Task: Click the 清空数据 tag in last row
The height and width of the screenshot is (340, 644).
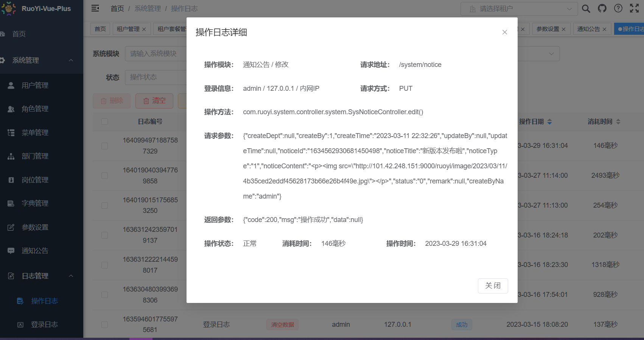Action: (x=282, y=324)
